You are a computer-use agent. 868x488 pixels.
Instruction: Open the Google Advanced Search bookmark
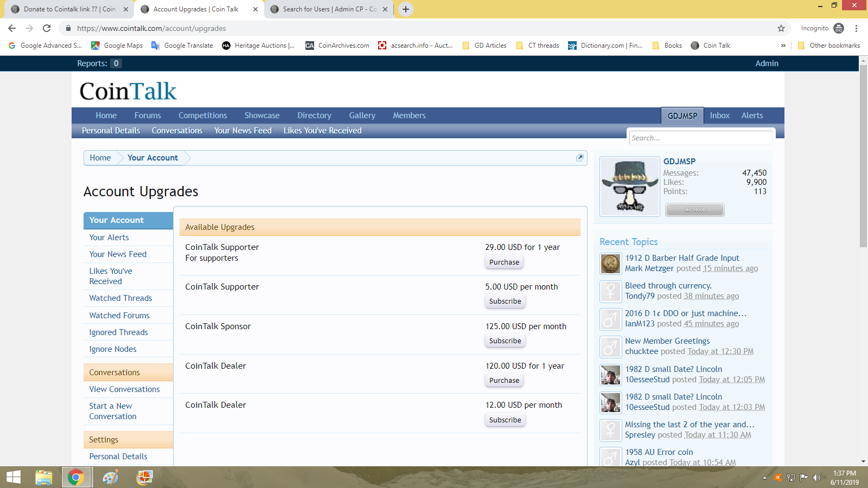(45, 46)
